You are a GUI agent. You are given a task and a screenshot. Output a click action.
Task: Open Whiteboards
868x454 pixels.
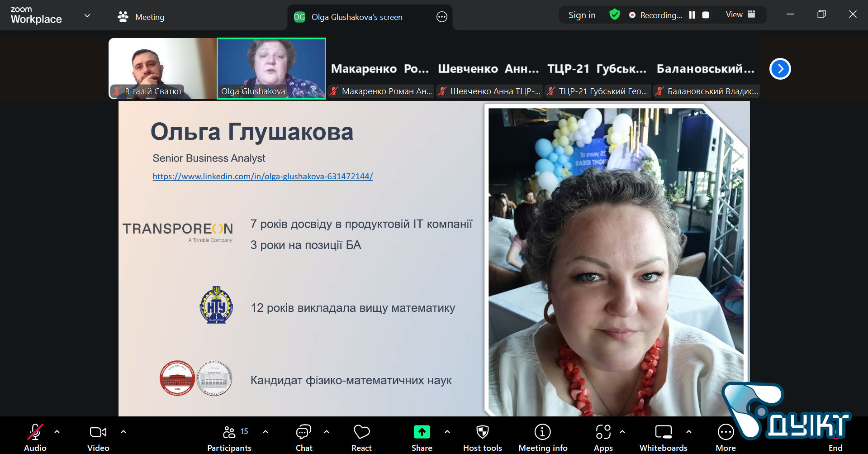pyautogui.click(x=663, y=433)
